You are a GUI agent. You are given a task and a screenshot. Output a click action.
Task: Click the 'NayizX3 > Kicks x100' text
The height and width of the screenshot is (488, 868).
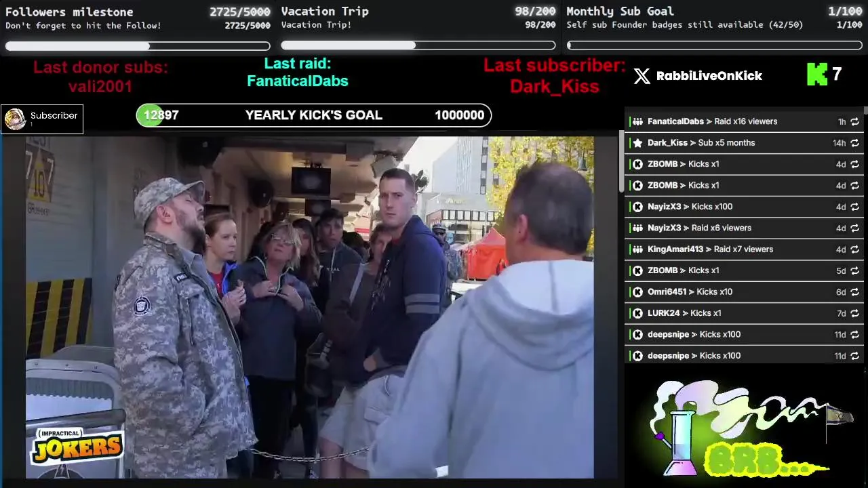[x=690, y=207]
